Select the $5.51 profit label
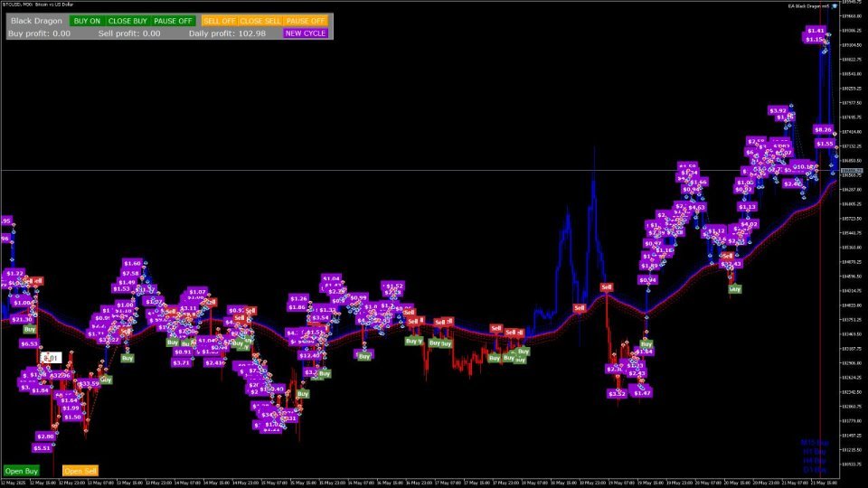The height and width of the screenshot is (488, 868). pos(42,448)
